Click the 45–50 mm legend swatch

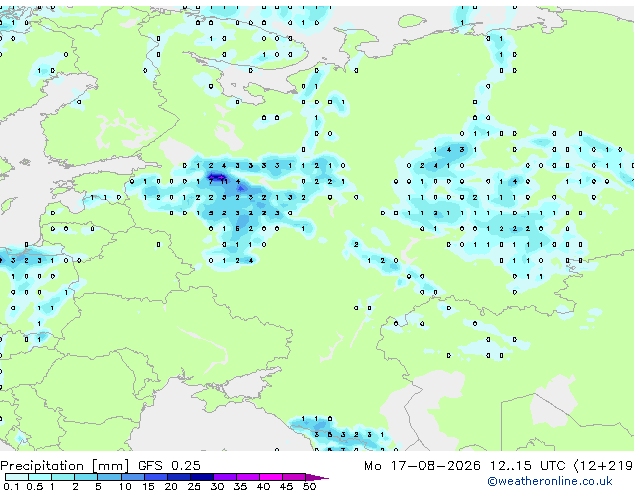click(x=294, y=477)
